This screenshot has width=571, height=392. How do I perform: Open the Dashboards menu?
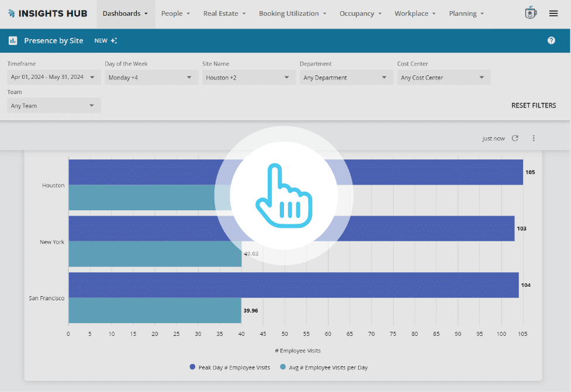point(126,13)
